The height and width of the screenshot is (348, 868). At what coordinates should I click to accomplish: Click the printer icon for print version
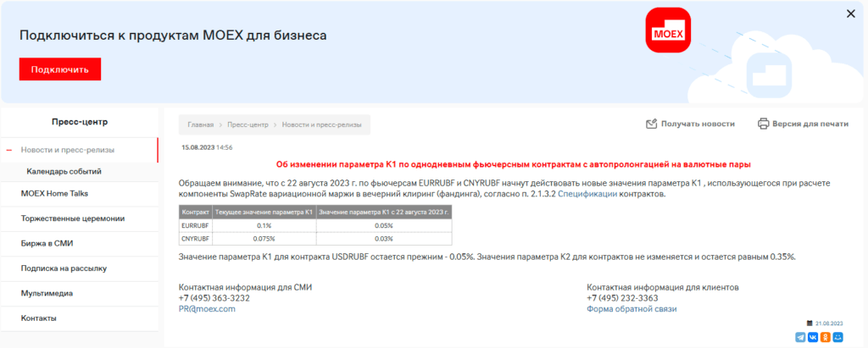point(764,124)
